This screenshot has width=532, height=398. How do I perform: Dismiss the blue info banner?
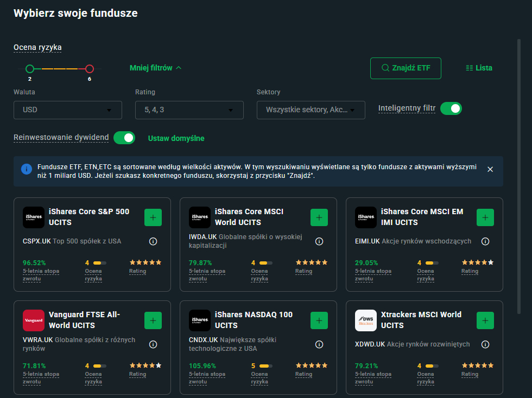click(x=490, y=169)
